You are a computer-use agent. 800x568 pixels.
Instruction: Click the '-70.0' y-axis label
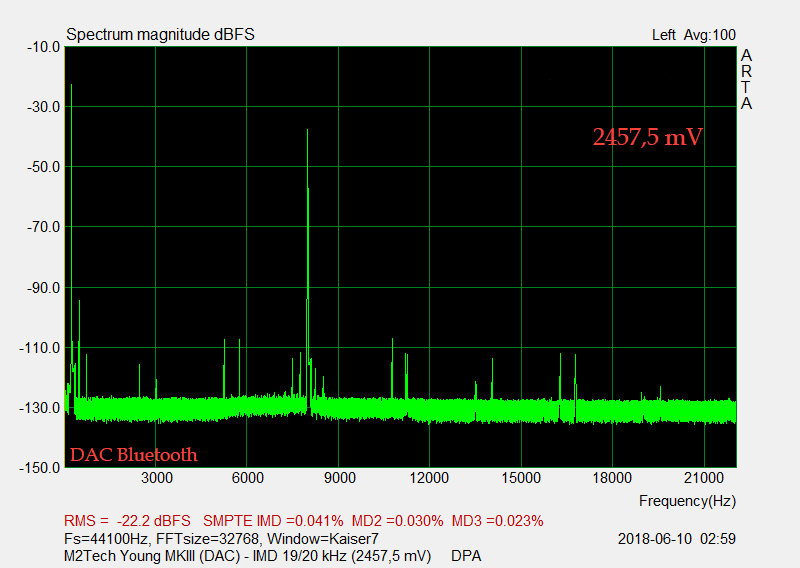tap(43, 227)
